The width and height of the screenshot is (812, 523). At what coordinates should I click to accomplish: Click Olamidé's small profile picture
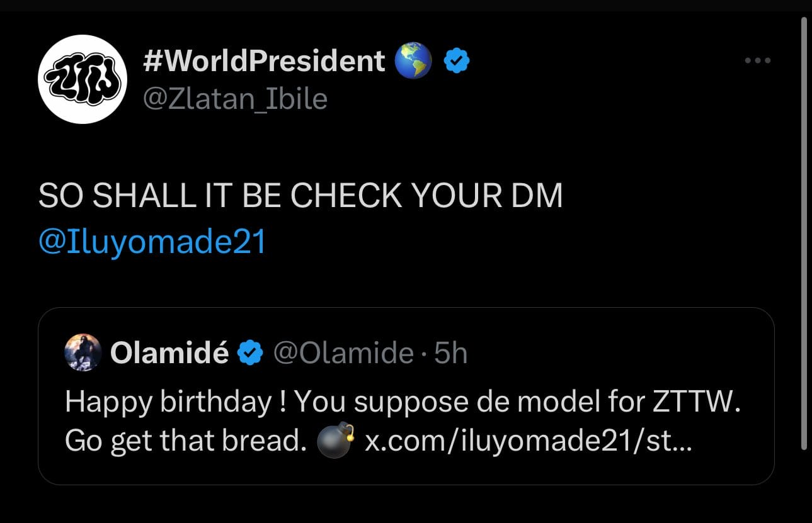click(83, 353)
